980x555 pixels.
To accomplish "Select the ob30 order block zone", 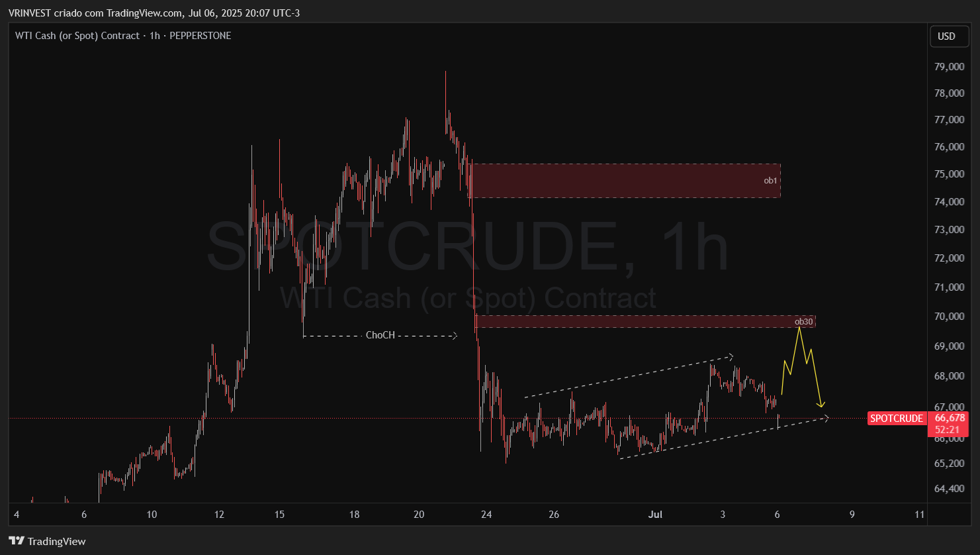I will 645,322.
